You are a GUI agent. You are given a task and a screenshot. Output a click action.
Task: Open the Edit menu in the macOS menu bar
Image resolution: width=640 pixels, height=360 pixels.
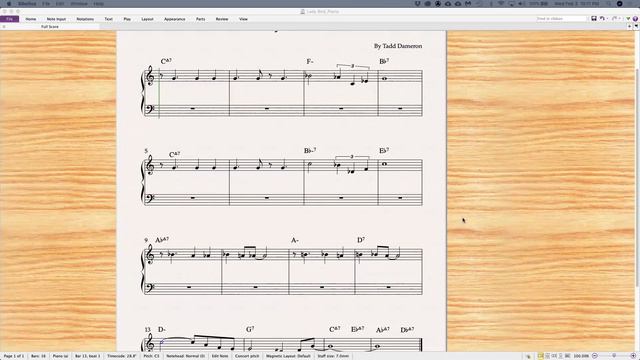(60, 4)
